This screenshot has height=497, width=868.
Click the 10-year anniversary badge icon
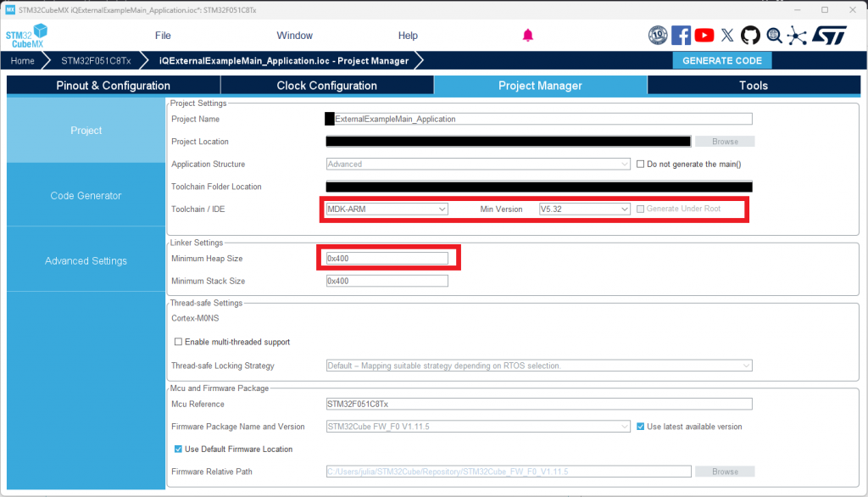[658, 35]
